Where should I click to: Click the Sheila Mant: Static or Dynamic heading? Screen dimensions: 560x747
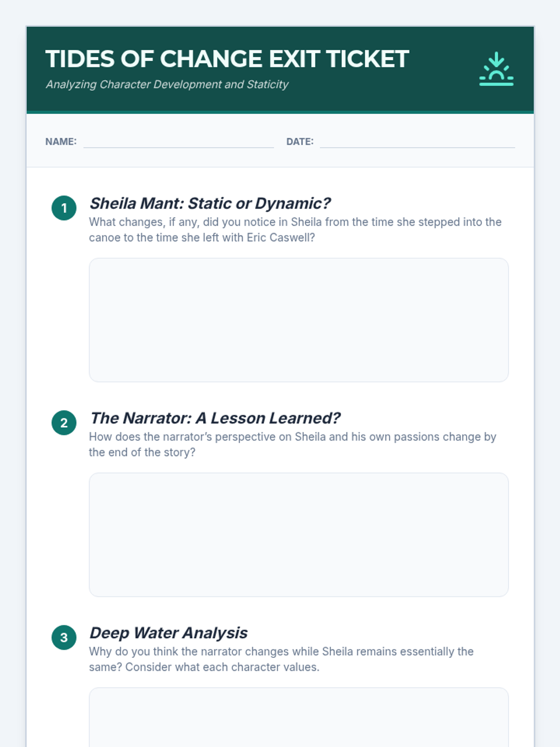(210, 204)
